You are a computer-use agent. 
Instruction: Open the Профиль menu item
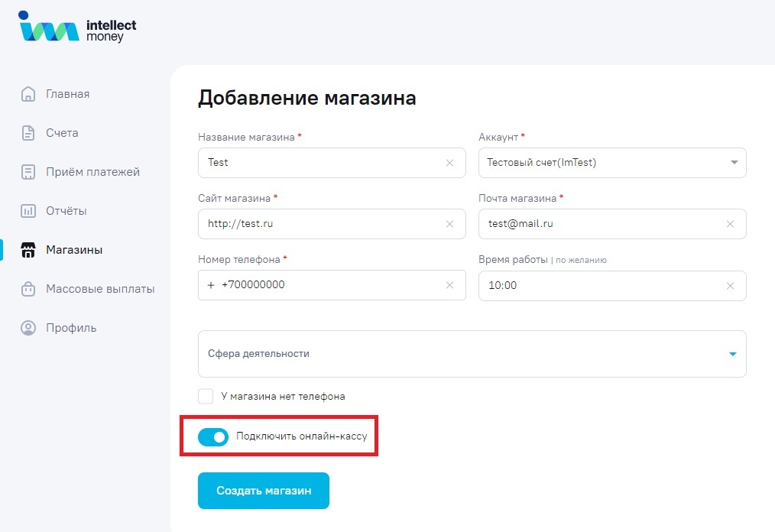(x=71, y=328)
